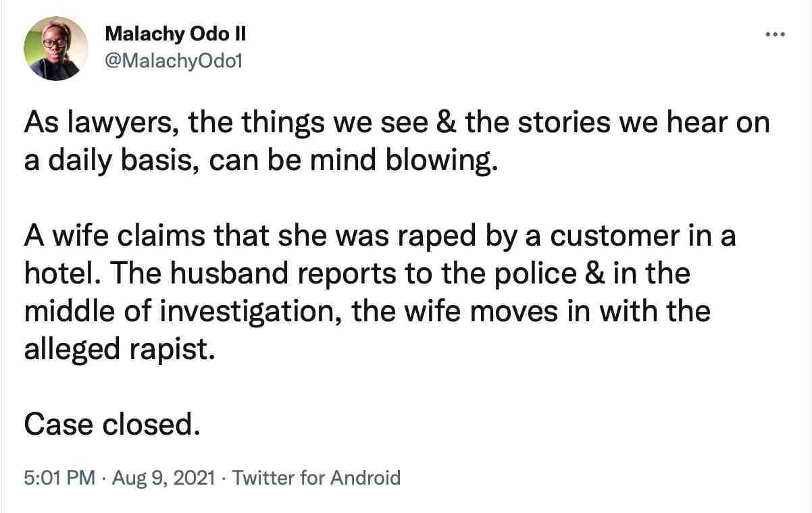Click the line starting "middle of investigation"
This screenshot has height=513, width=812.
[367, 313]
